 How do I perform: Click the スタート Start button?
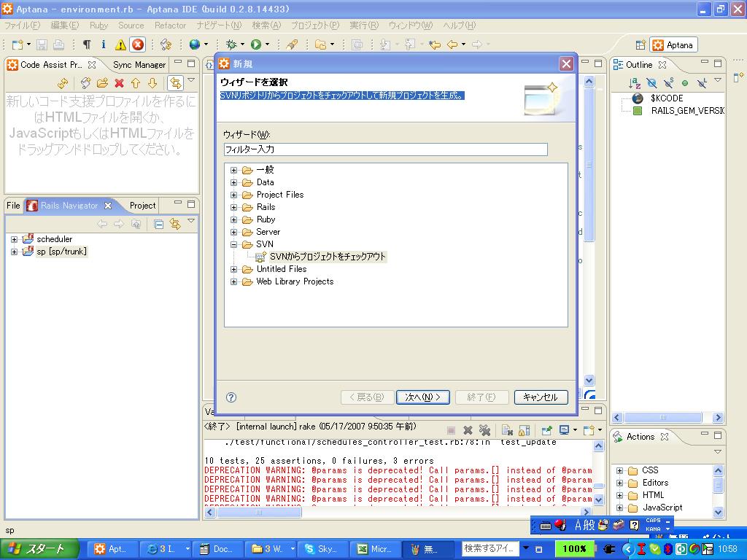39,549
